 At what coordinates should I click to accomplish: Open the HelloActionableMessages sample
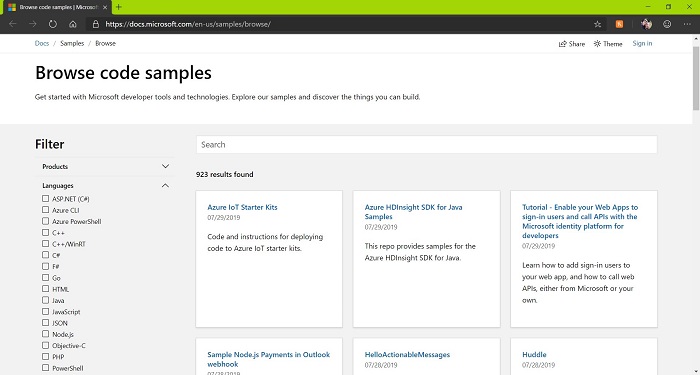407,355
